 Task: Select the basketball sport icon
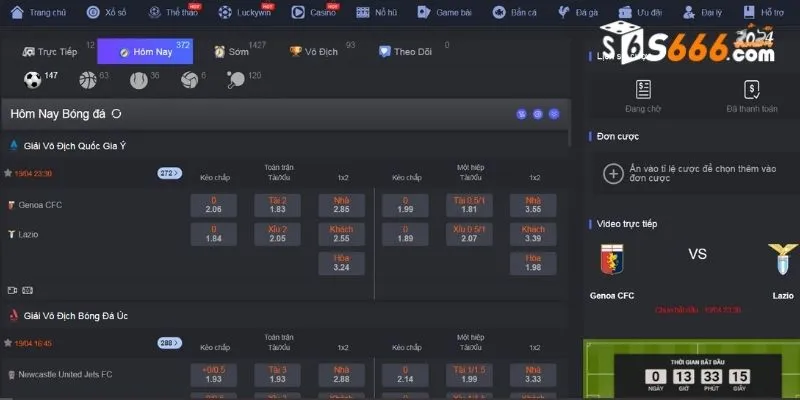(87, 78)
